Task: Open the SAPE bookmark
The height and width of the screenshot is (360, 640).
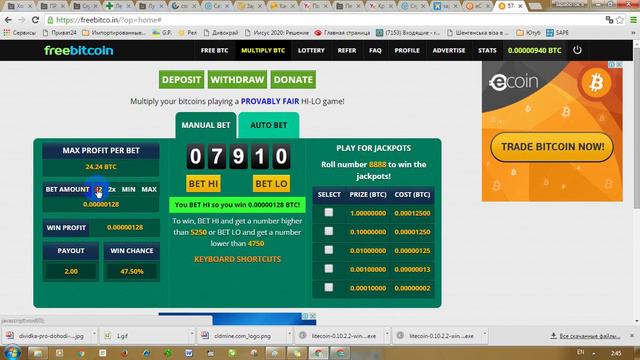Action: (558, 33)
